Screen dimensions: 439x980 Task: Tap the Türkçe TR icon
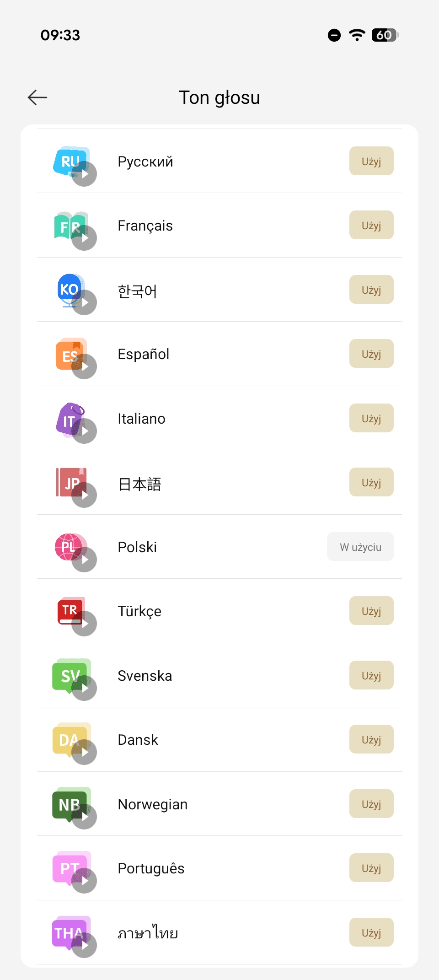tap(70, 610)
